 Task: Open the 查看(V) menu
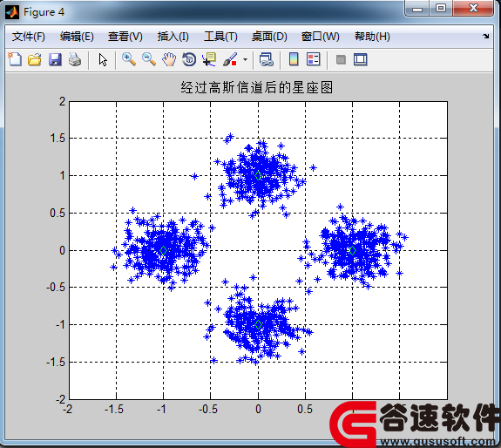pos(125,37)
